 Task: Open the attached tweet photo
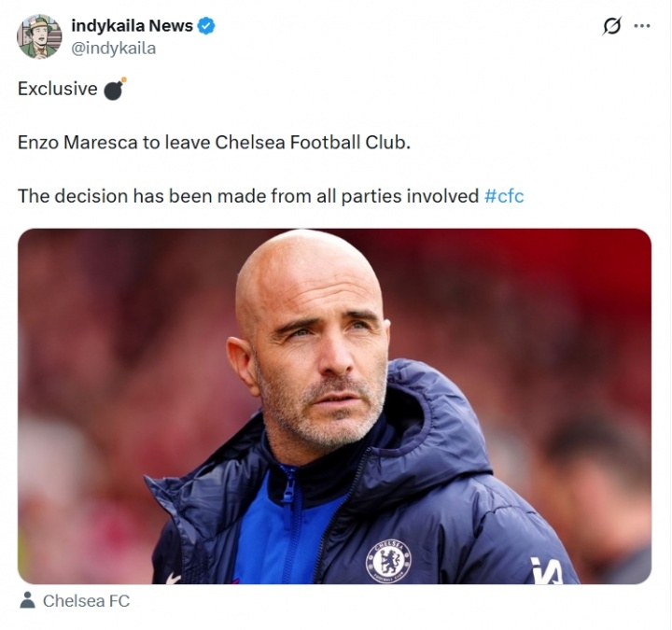tap(334, 406)
